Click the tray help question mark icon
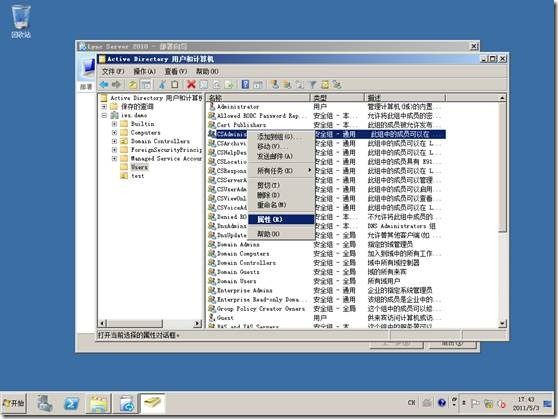 point(442,403)
